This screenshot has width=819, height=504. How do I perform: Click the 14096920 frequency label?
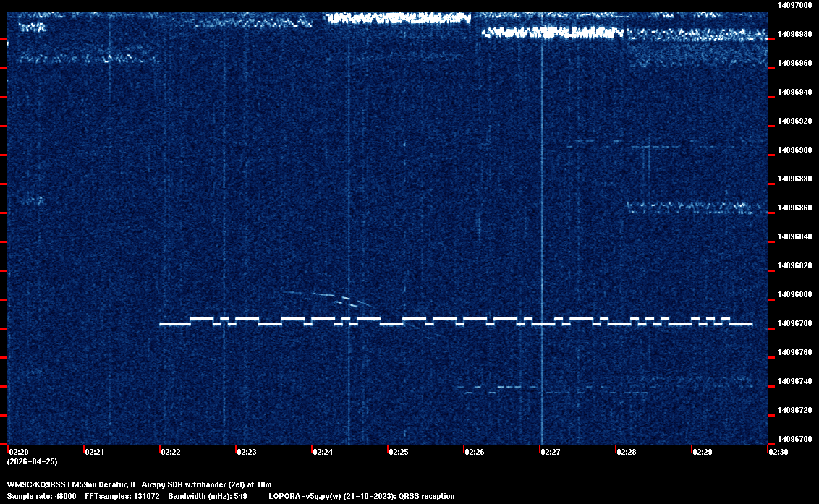click(795, 121)
